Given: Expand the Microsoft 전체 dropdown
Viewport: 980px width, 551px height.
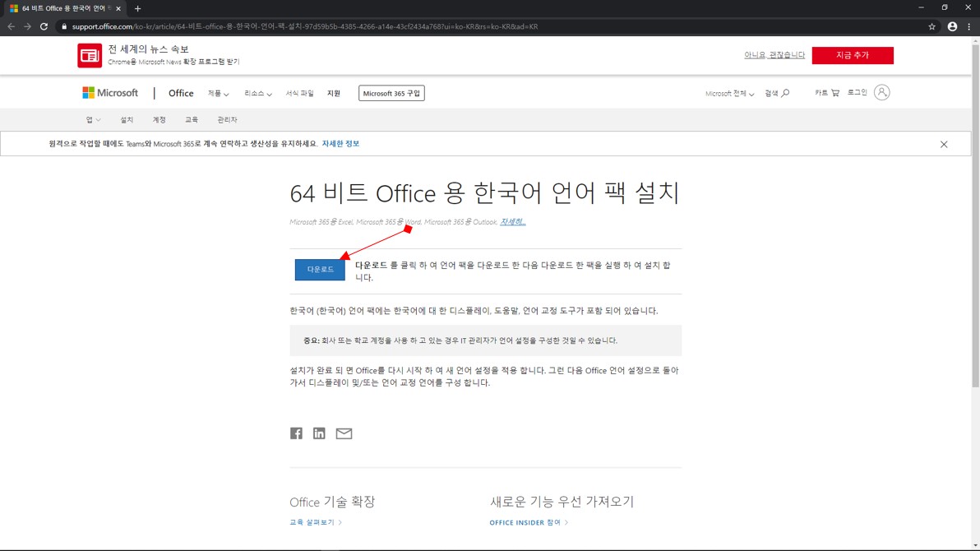Looking at the screenshot, I should click(x=729, y=93).
